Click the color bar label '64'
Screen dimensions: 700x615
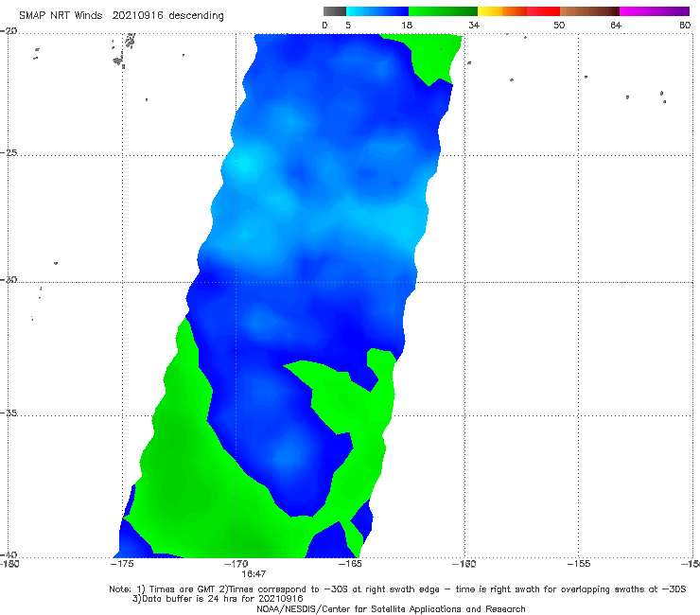(616, 25)
